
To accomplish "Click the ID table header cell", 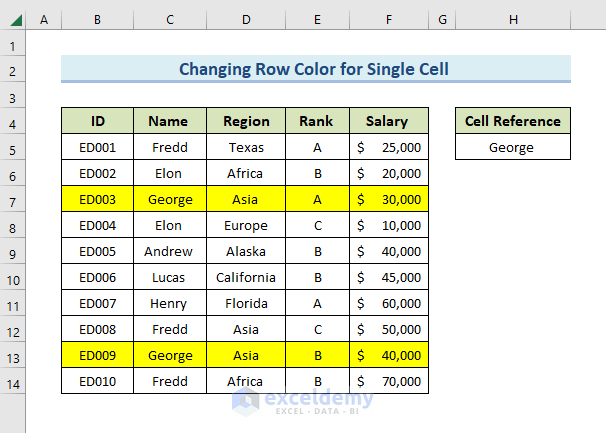I will coord(97,122).
